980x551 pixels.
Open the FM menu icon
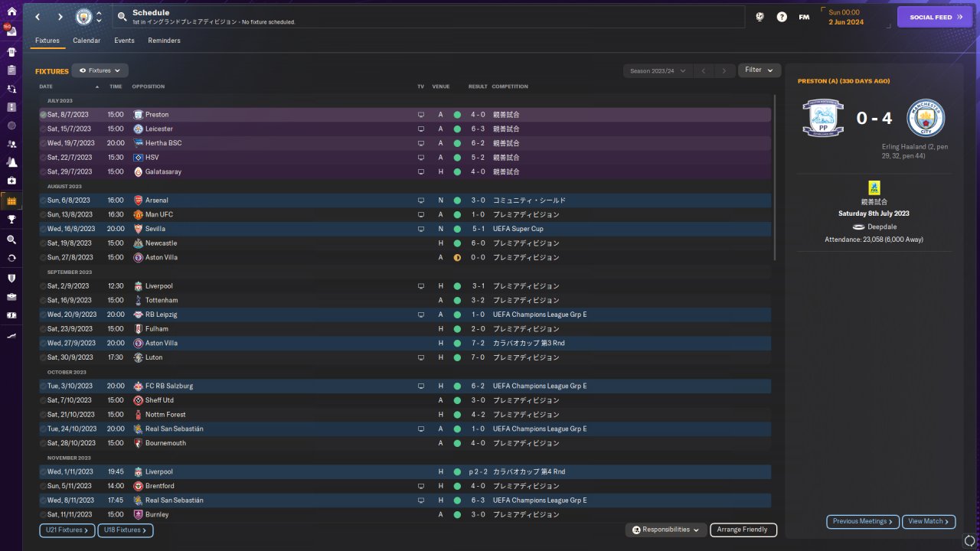pos(804,17)
